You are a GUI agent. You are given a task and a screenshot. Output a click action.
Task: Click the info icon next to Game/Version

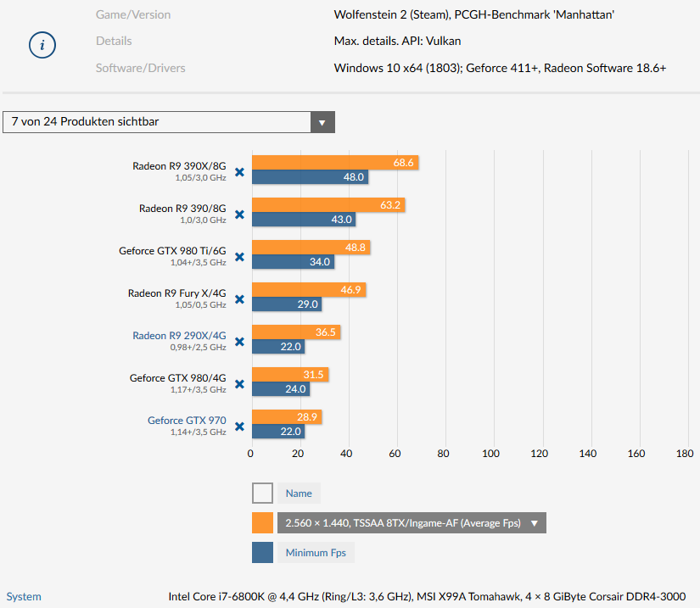click(x=42, y=45)
